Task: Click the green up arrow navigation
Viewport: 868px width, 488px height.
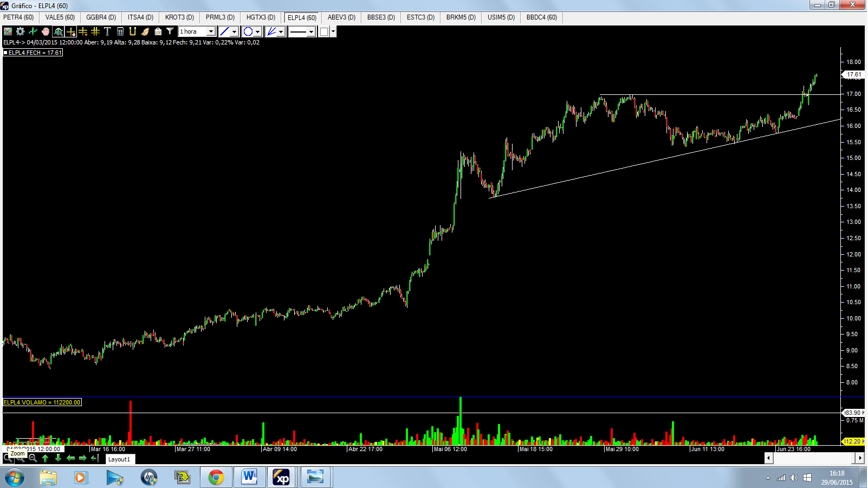Action: [x=45, y=458]
